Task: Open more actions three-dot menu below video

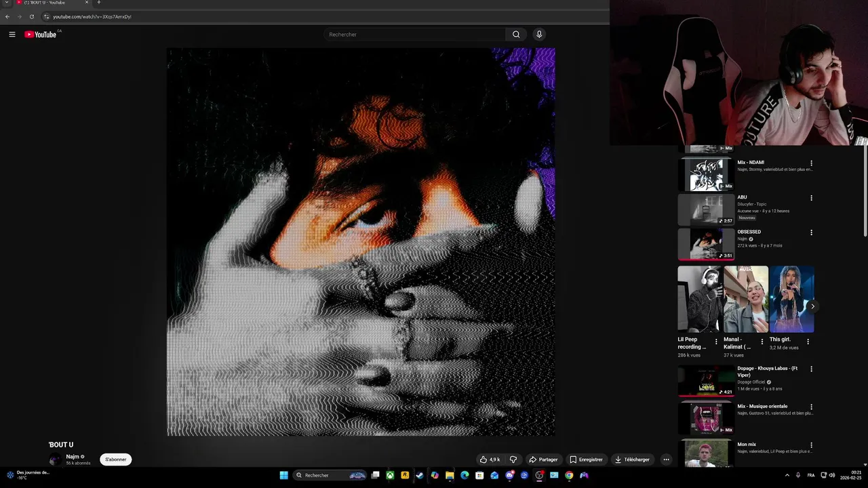Action: (666, 460)
